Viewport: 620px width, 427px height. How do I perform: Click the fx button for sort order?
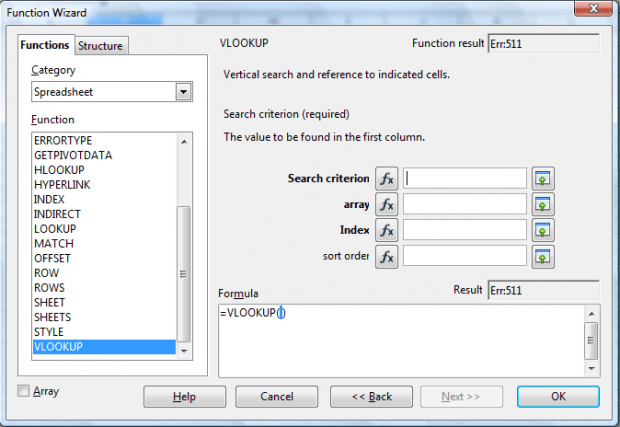coord(386,257)
